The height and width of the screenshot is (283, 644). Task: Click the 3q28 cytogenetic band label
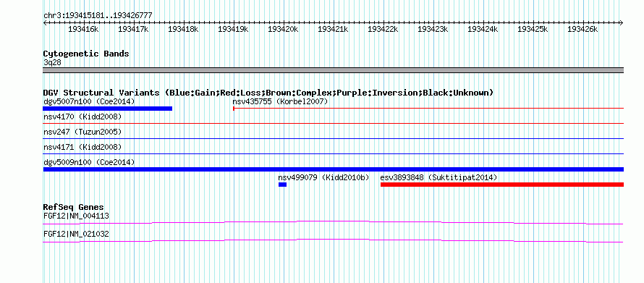point(52,62)
